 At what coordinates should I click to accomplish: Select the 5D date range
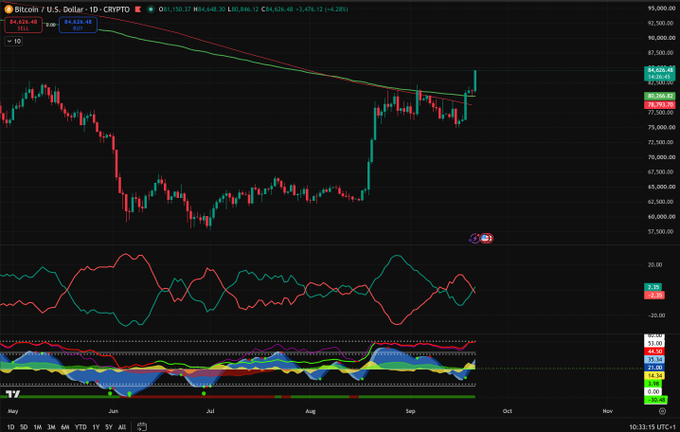pos(24,427)
